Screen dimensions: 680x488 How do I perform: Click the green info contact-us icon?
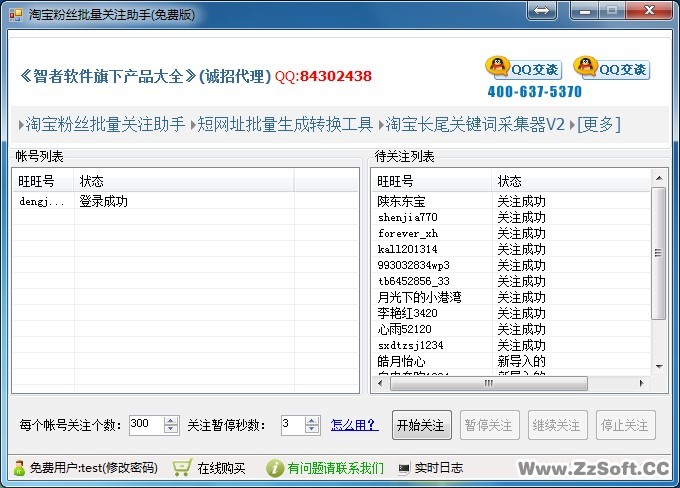[x=275, y=468]
